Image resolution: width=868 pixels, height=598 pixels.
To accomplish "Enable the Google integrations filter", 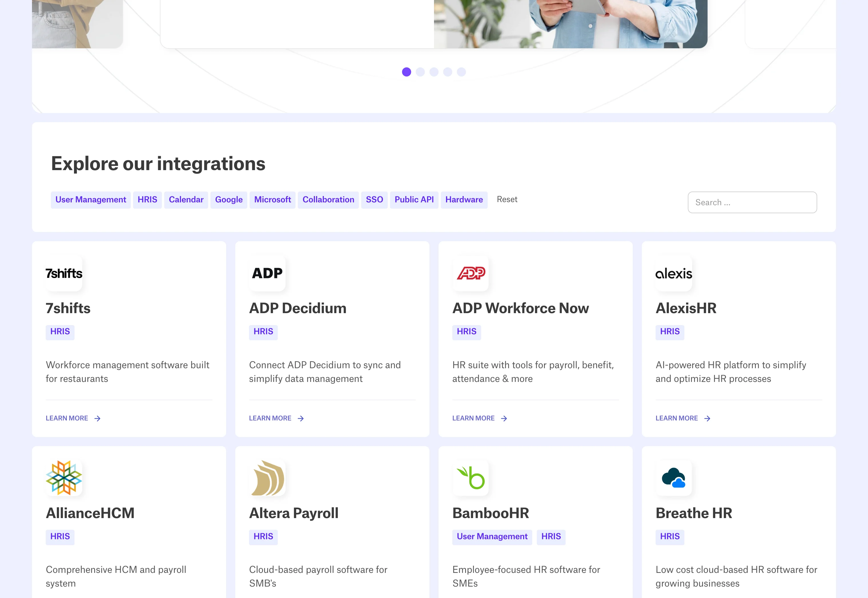I will (229, 200).
